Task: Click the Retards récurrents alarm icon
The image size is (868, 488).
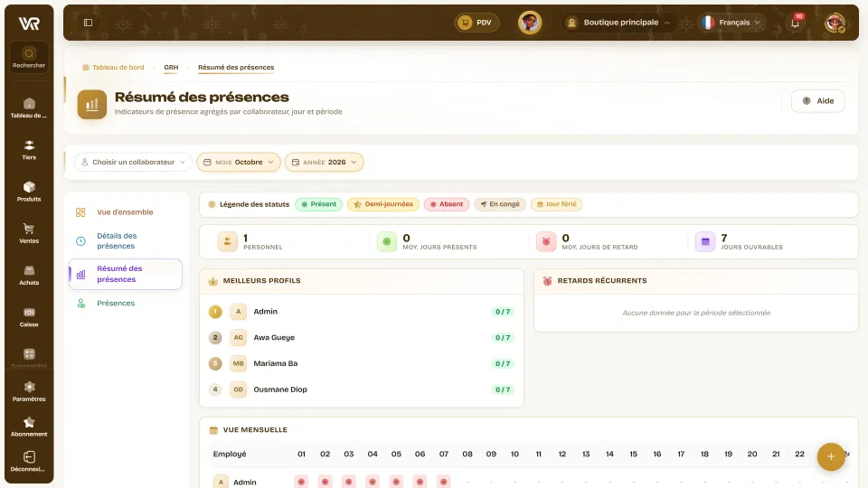Action: click(x=548, y=281)
